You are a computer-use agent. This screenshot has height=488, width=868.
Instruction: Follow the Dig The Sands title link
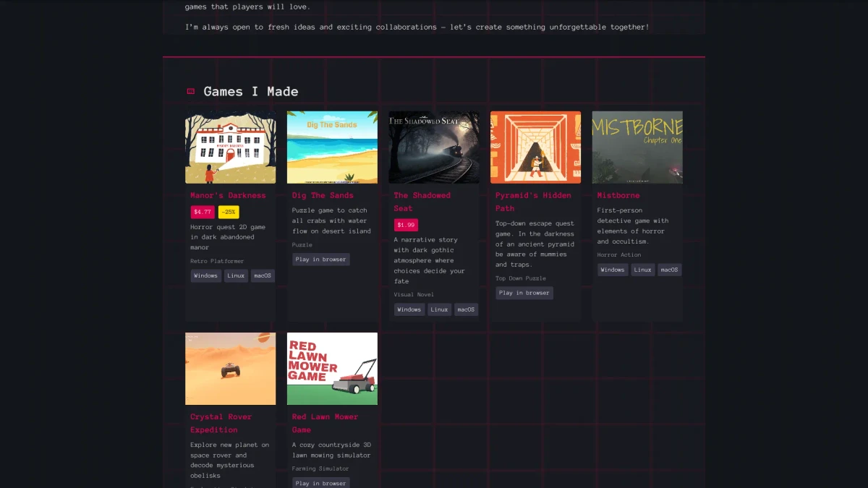[323, 195]
